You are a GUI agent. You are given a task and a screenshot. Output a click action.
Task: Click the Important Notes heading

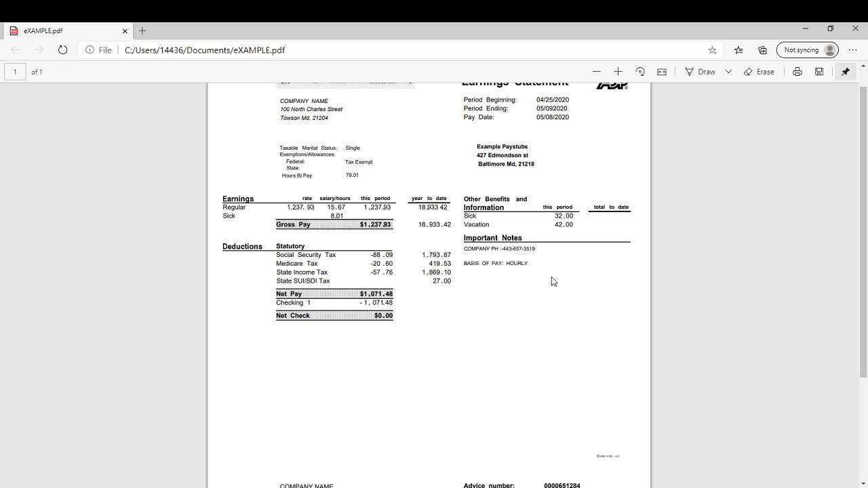point(493,238)
